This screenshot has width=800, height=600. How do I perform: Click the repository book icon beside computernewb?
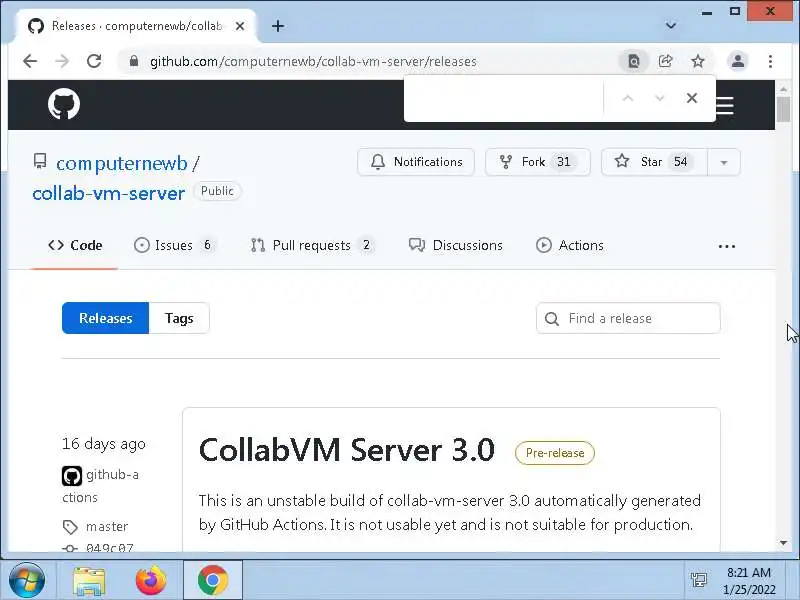(x=40, y=161)
